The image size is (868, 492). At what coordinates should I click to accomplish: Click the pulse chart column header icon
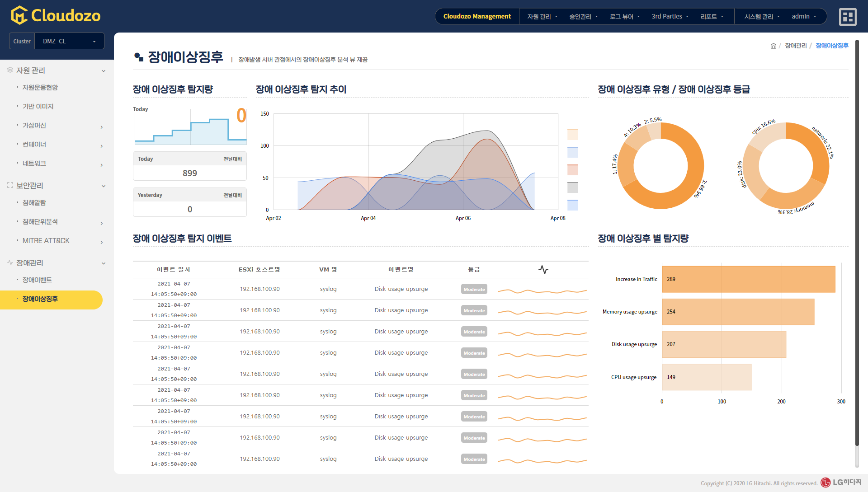click(x=543, y=270)
